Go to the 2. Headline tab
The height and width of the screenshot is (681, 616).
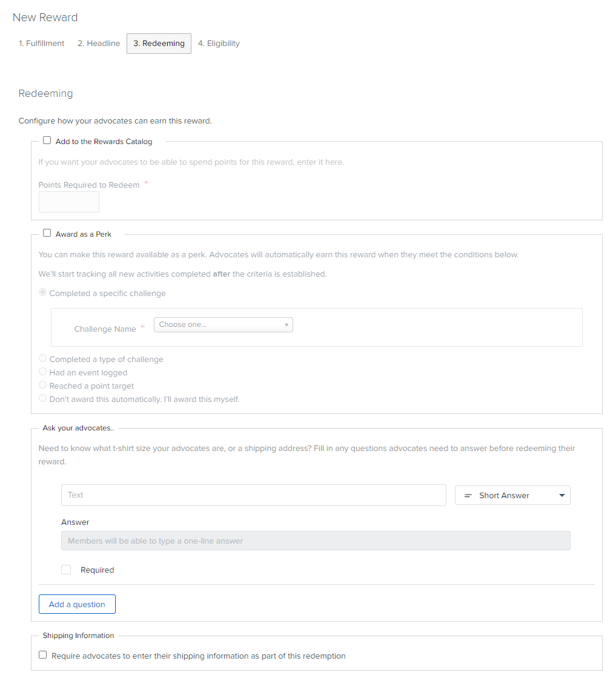[99, 44]
